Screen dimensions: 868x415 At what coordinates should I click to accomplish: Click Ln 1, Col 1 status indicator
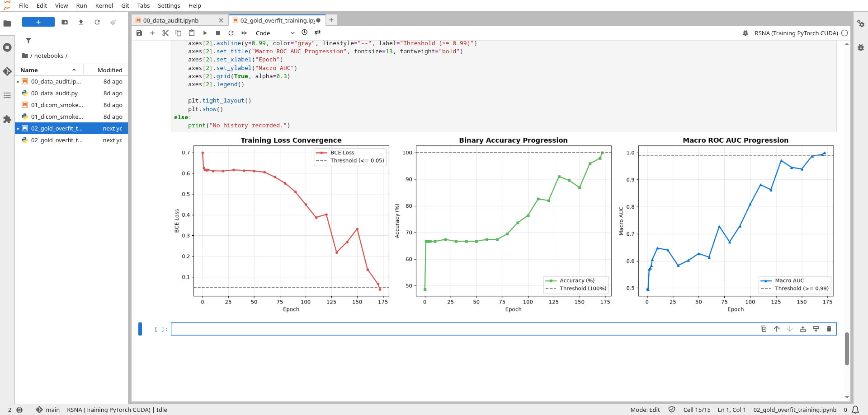(731, 410)
